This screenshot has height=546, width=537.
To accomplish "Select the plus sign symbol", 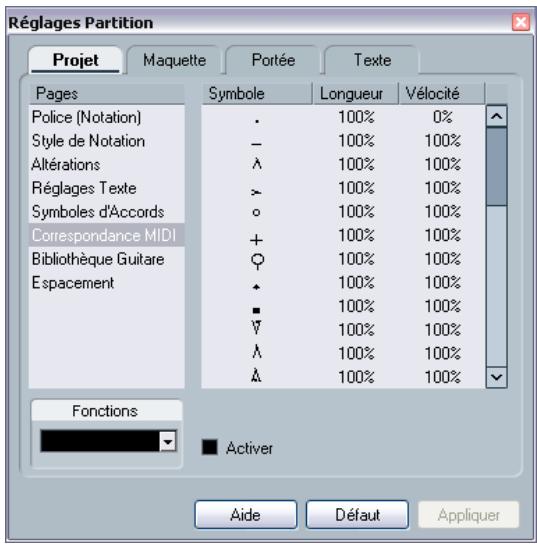I will pos(257,240).
